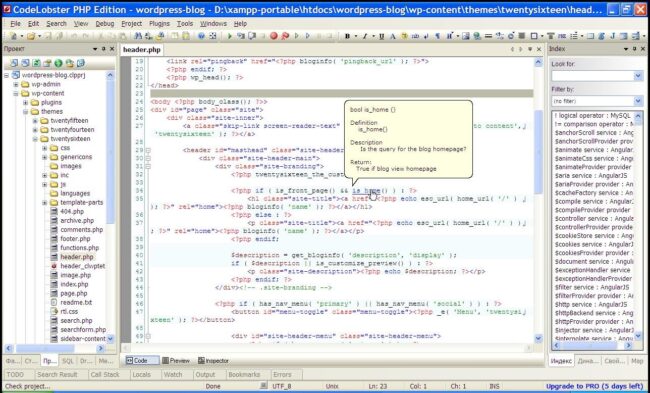Open the Index panel menu arrow
This screenshot has width=650, height=393.
click(626, 49)
